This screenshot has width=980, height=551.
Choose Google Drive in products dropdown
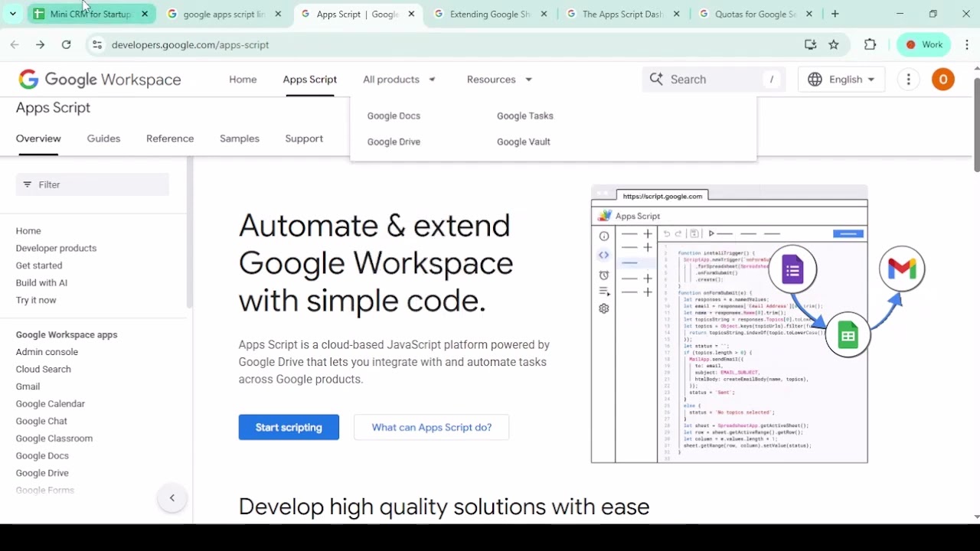[x=394, y=142]
